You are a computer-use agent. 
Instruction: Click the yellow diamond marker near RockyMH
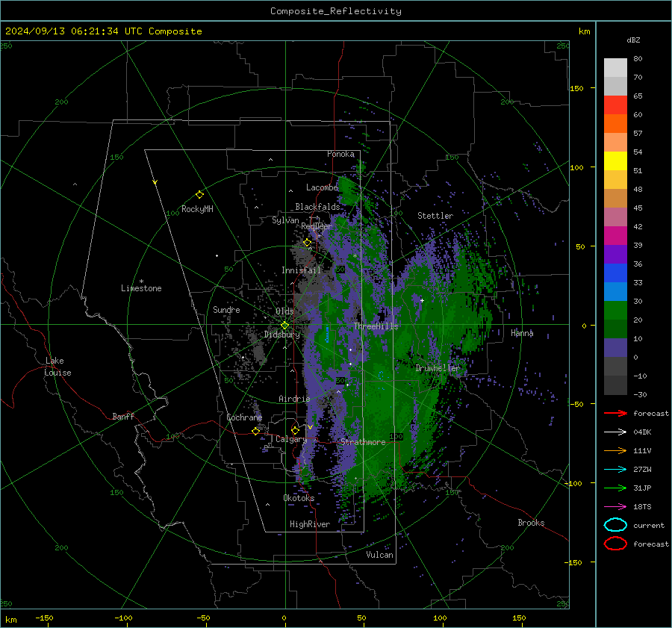(x=199, y=195)
